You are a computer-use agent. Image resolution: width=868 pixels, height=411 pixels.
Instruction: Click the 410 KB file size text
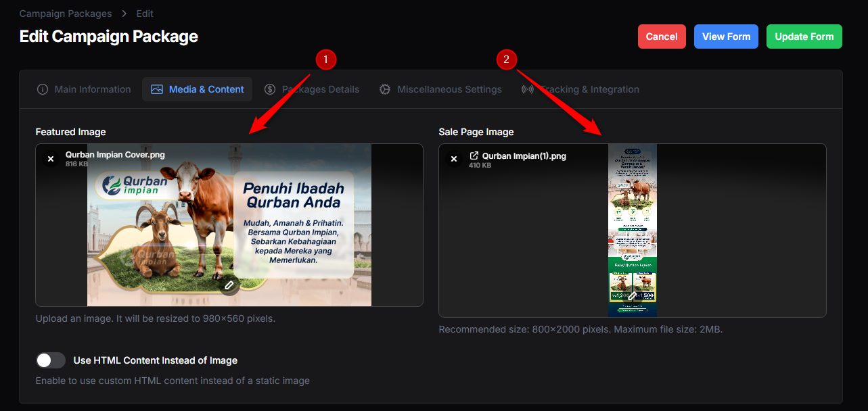(480, 165)
